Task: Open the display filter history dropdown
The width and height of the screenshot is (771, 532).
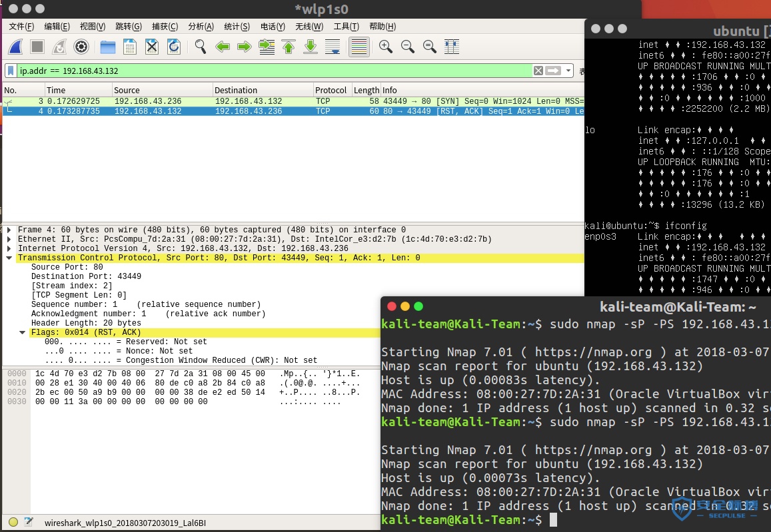Action: coord(568,71)
